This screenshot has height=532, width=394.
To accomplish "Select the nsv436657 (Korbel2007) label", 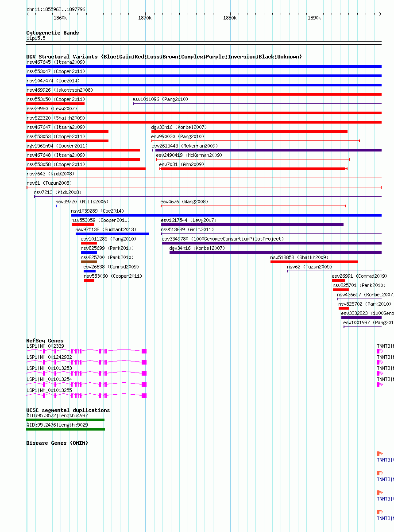I will [365, 295].
